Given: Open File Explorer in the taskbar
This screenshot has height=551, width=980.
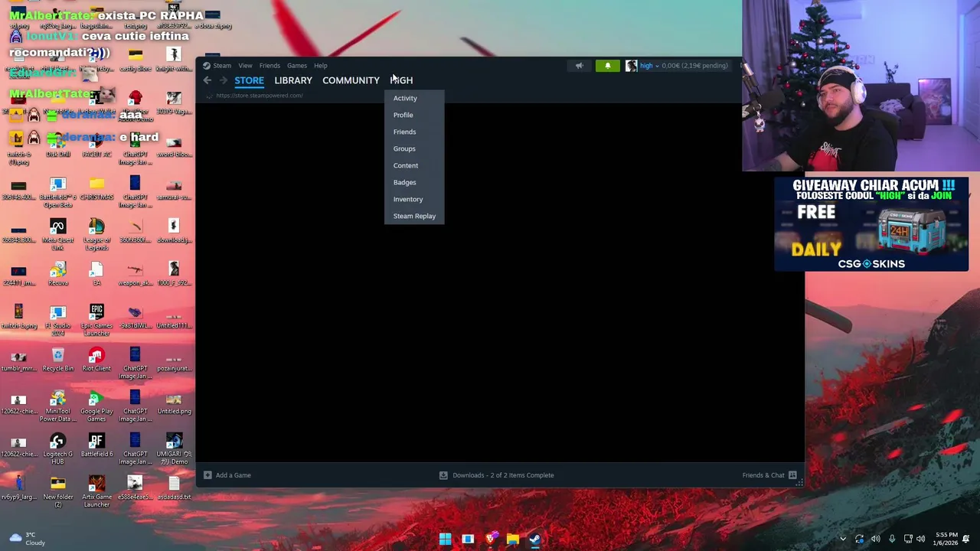Looking at the screenshot, I should pyautogui.click(x=513, y=539).
